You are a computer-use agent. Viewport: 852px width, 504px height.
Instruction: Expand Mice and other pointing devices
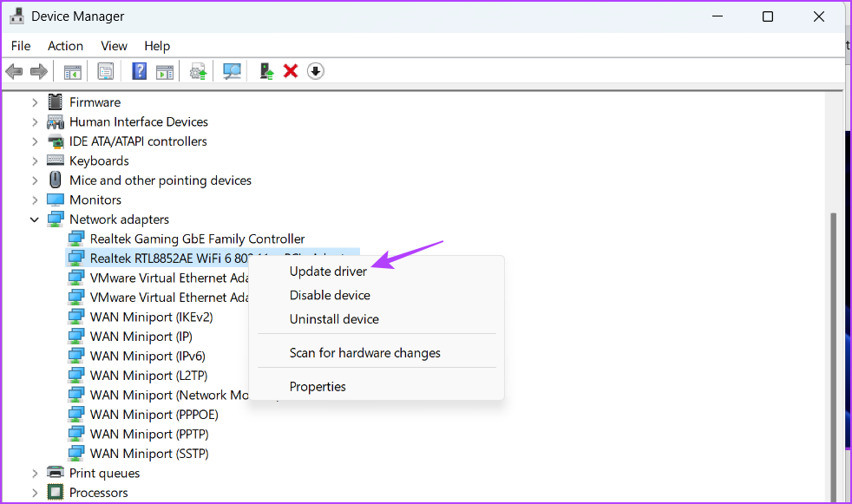(x=35, y=180)
